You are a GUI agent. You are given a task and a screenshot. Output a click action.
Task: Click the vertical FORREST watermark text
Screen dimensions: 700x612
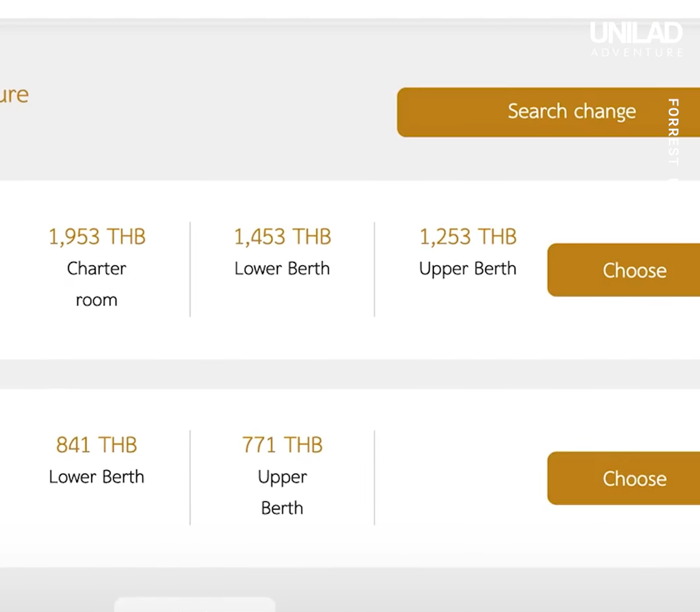click(673, 132)
